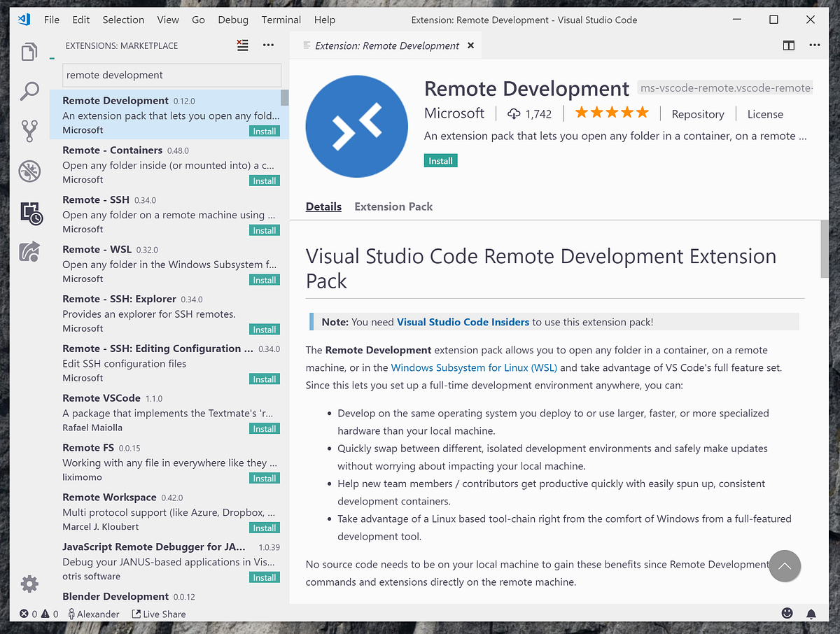The image size is (840, 634).
Task: Open the Debug menu
Action: 233,20
